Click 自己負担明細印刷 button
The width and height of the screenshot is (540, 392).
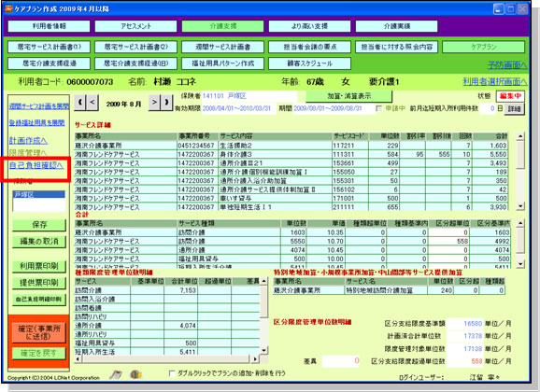(39, 299)
